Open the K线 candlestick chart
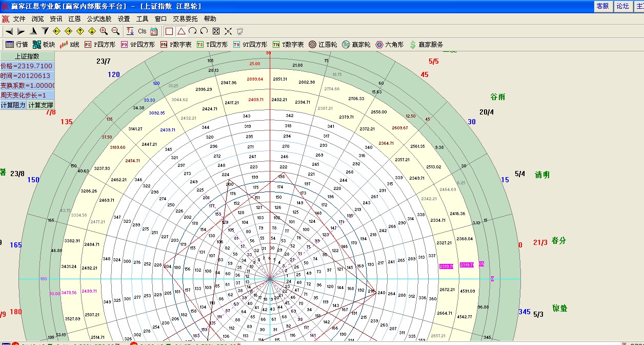The width and height of the screenshot is (644, 345). 70,45
